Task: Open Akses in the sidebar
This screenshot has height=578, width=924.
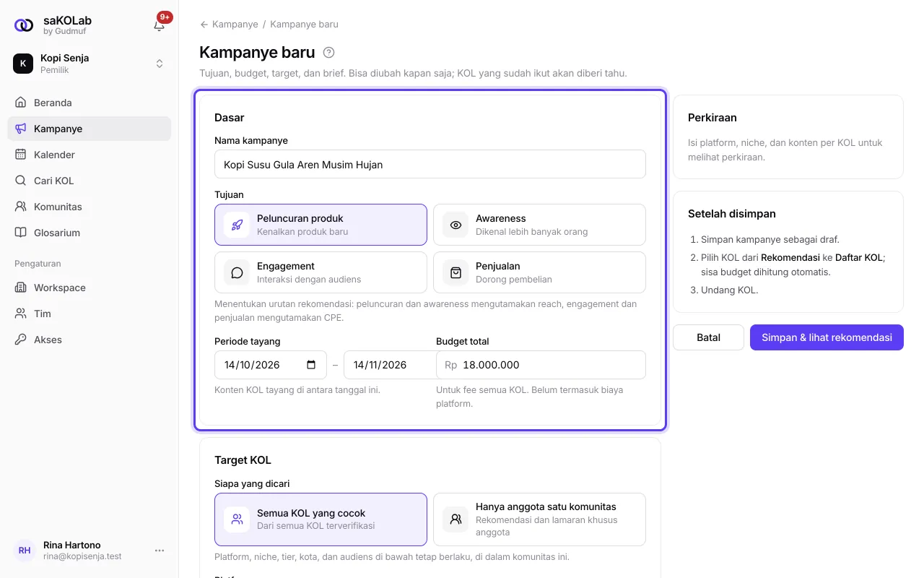Action: pos(90,340)
